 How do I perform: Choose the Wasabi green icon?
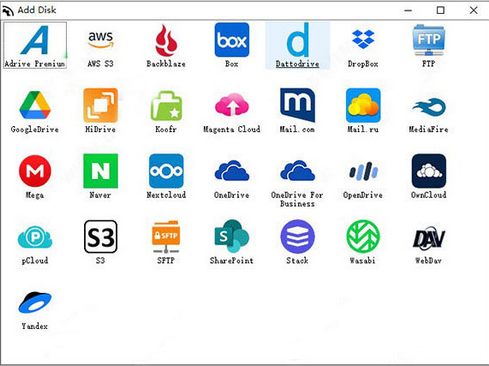tap(363, 237)
